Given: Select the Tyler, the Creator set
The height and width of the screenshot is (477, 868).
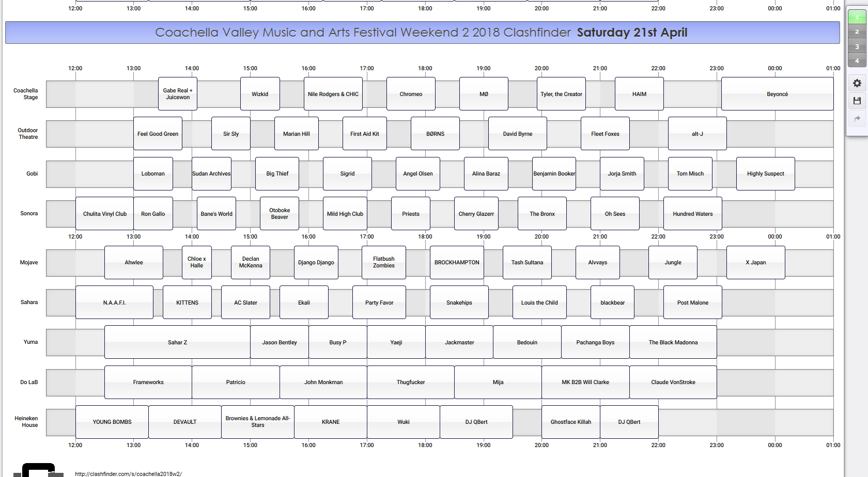Looking at the screenshot, I should pos(561,94).
